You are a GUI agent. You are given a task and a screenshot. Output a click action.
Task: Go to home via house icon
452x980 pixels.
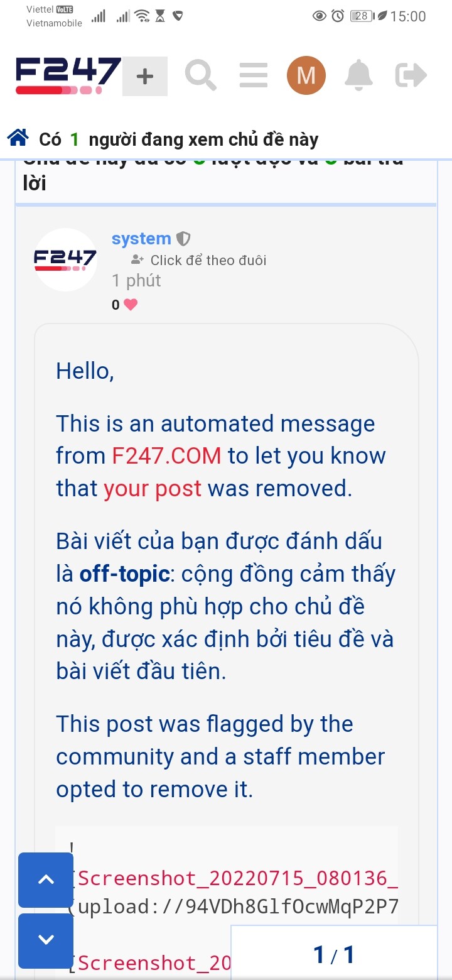(18, 138)
